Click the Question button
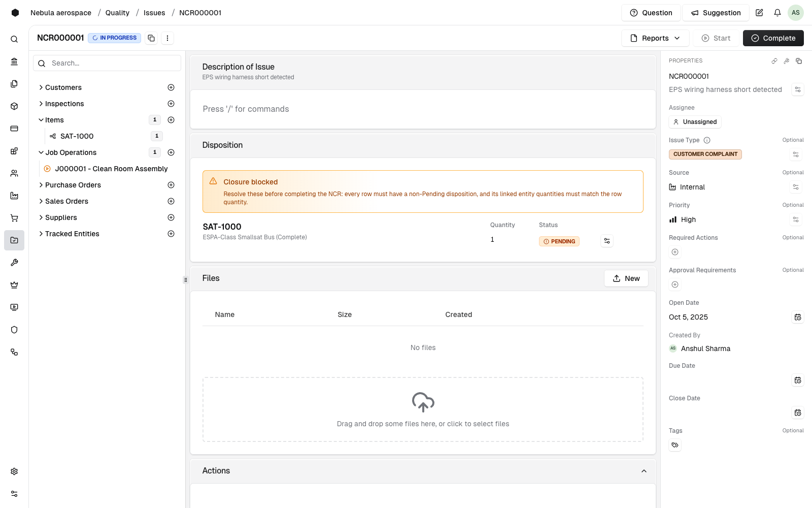Screen dimensions: 812x508 [651, 13]
